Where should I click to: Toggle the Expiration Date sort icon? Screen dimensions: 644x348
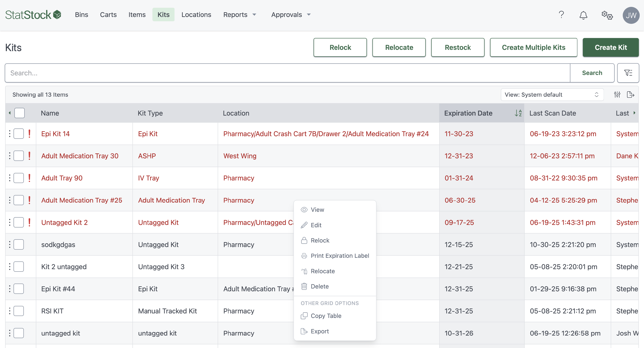tap(518, 113)
